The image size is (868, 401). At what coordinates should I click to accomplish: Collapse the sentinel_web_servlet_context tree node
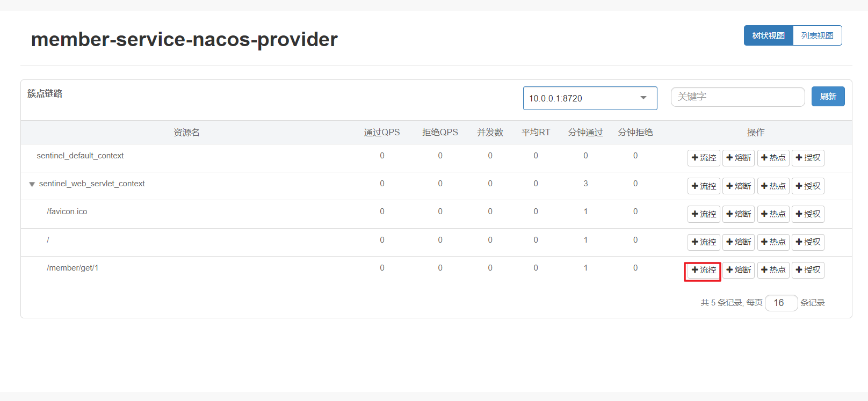(x=32, y=184)
